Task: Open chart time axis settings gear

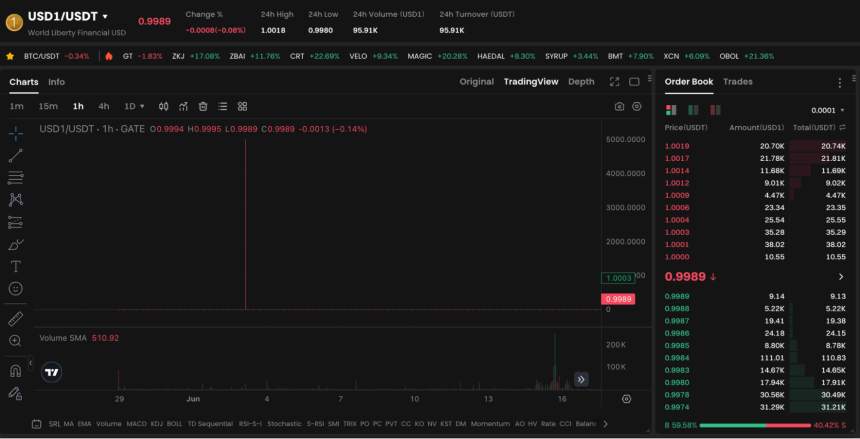Action: pos(626,399)
